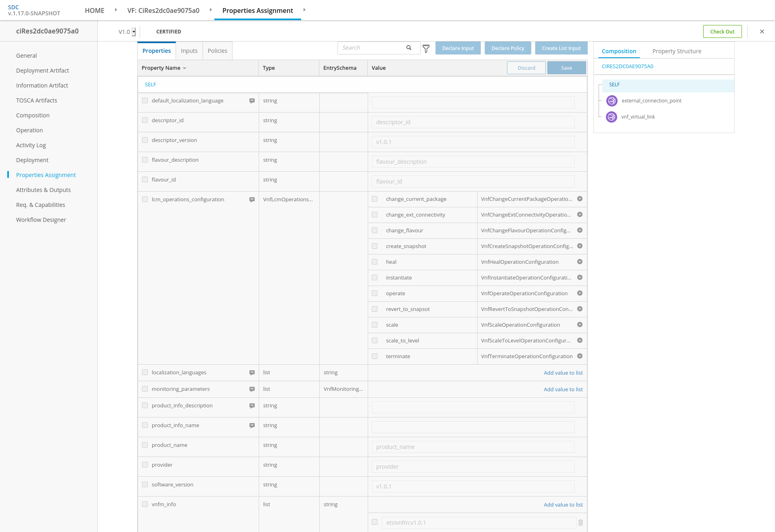Add value to list for localization_languages
Screen dimensions: 775x532
tap(563, 373)
